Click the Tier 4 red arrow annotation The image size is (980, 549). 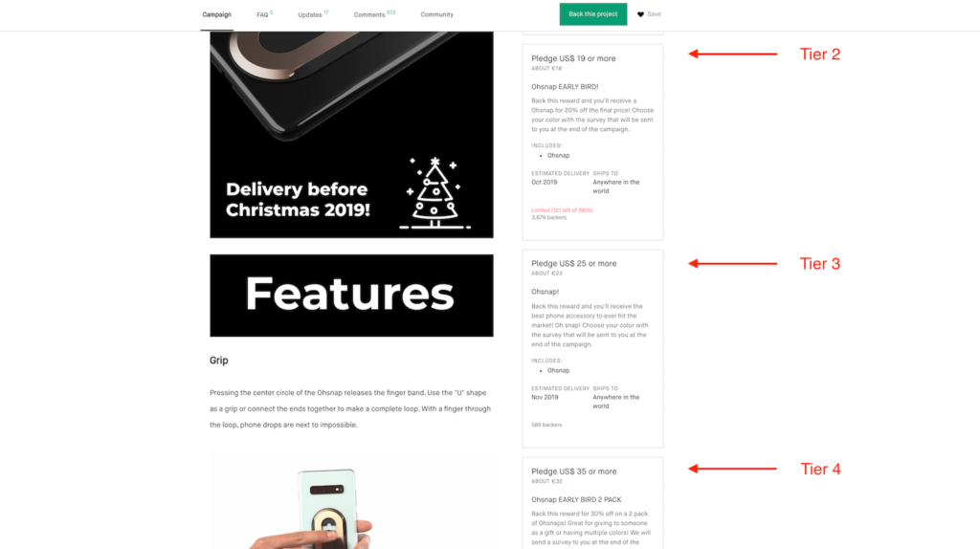point(732,469)
